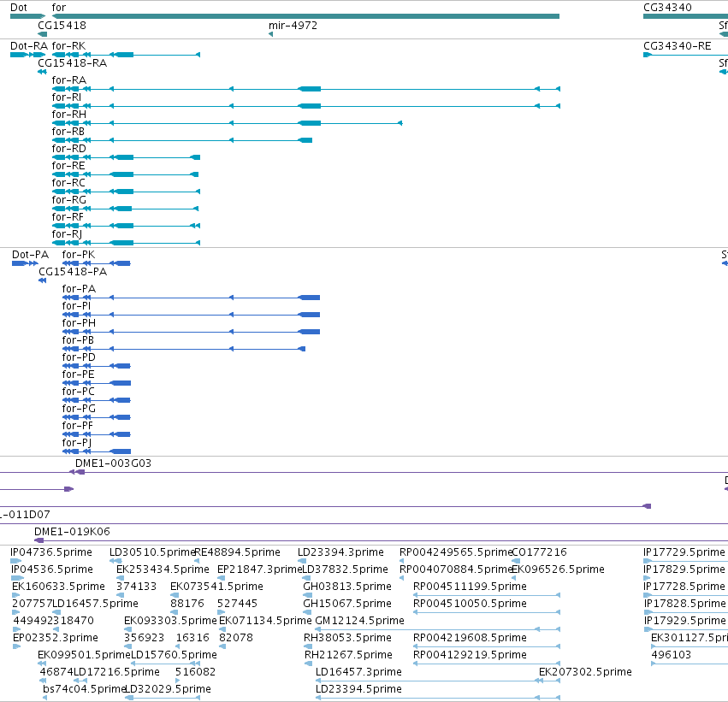728x702 pixels.
Task: Click the CG15418-RA transcript label
Action: pyautogui.click(x=72, y=63)
